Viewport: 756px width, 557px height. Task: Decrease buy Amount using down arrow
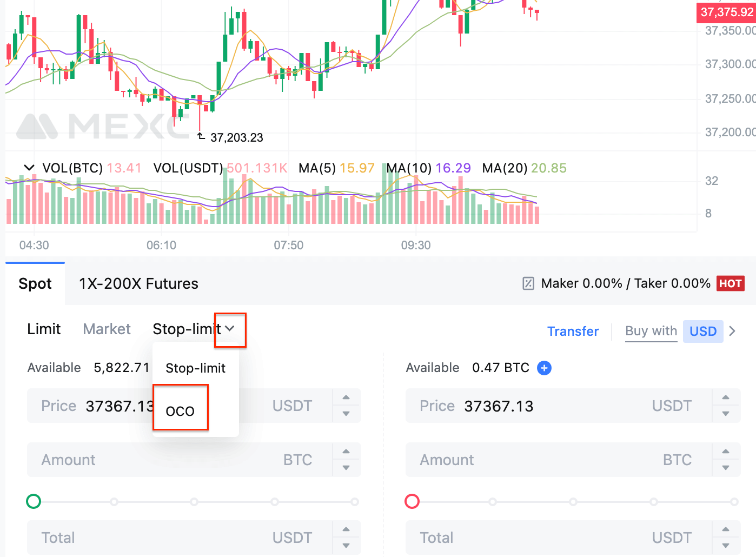click(x=346, y=468)
